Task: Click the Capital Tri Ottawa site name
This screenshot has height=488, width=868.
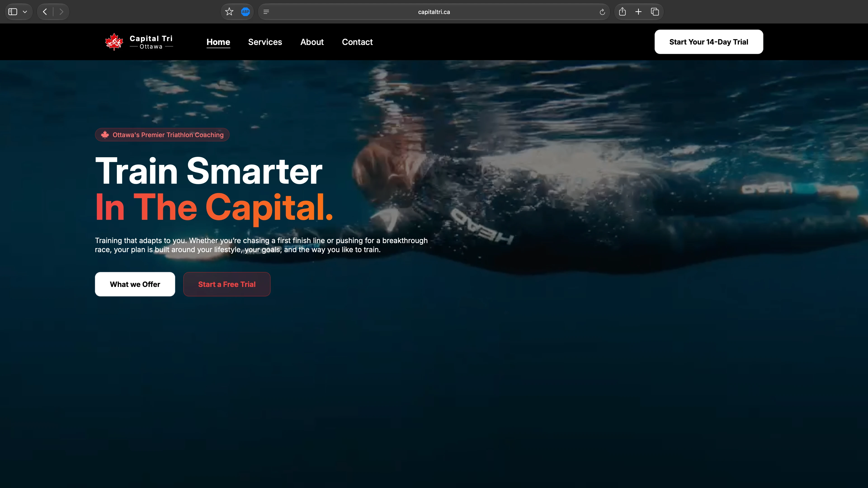Action: [151, 42]
